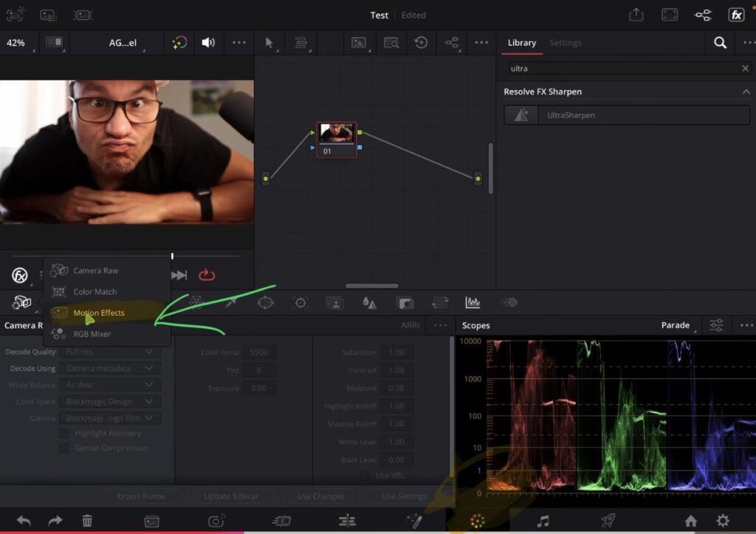
Task: Show the Scopes palette icon
Action: (472, 303)
